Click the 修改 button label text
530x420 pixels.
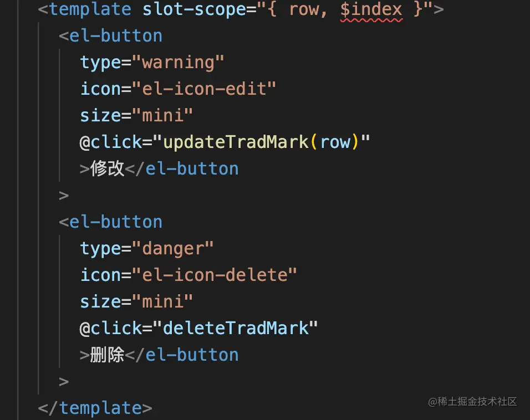(x=107, y=168)
